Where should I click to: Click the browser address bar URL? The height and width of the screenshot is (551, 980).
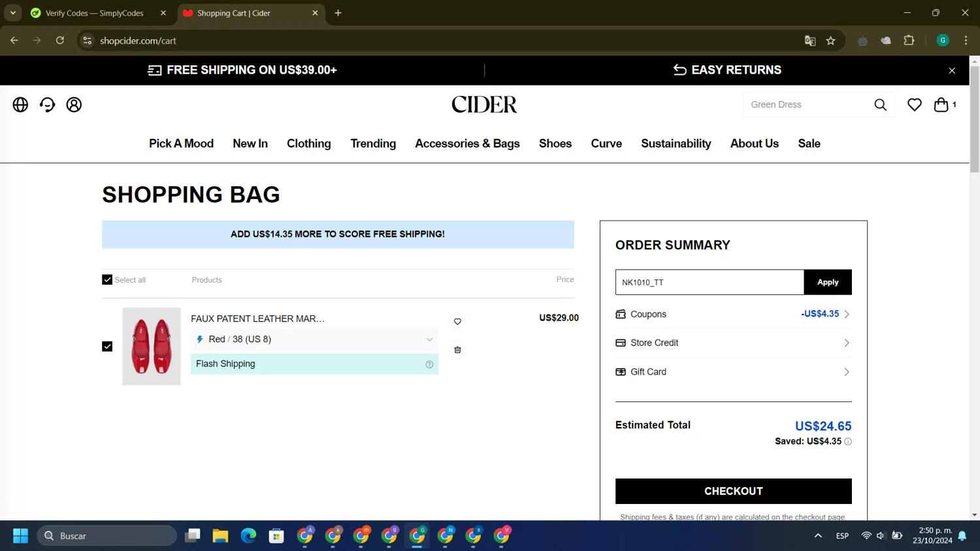pos(138,40)
